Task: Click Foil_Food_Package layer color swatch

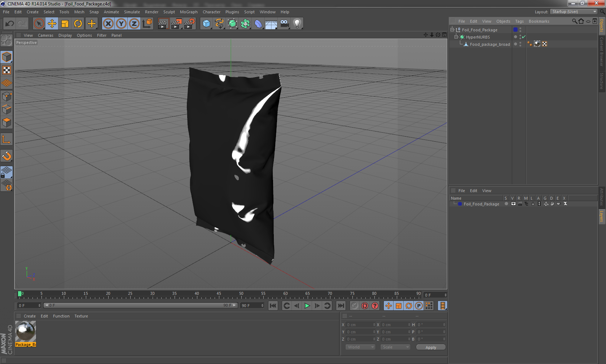Action: pos(460,204)
